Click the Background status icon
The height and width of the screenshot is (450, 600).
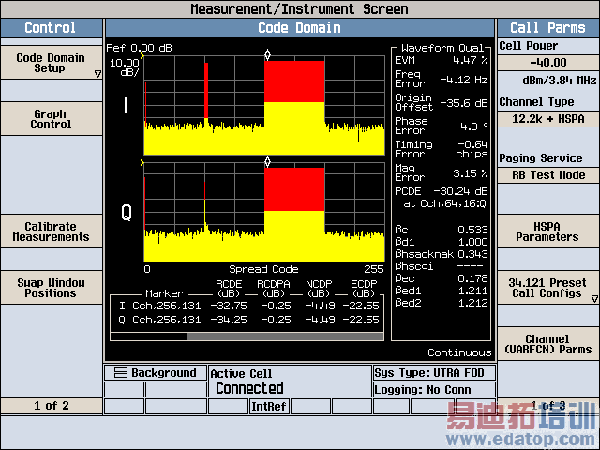point(155,373)
